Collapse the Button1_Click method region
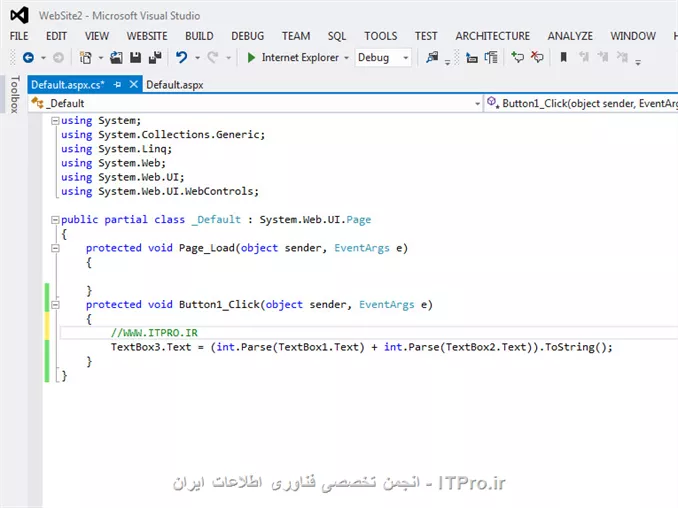The height and width of the screenshot is (508, 678). coord(55,305)
